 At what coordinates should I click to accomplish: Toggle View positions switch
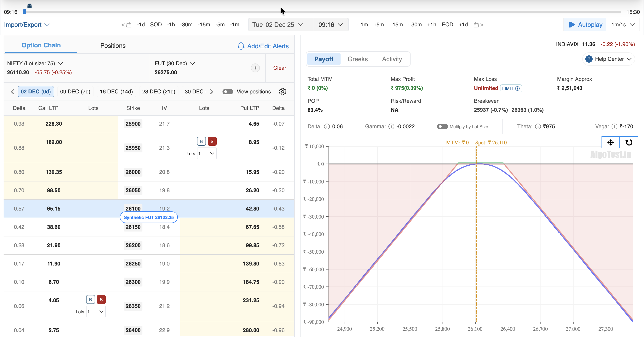227,92
